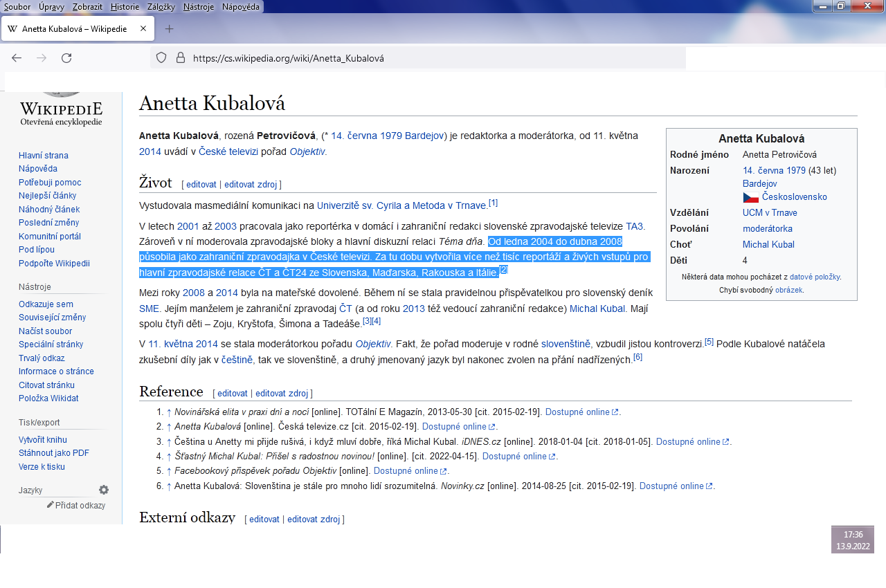The height and width of the screenshot is (588, 886).
Task: Click Přidat odkazy under Jazyky
Action: tap(80, 505)
